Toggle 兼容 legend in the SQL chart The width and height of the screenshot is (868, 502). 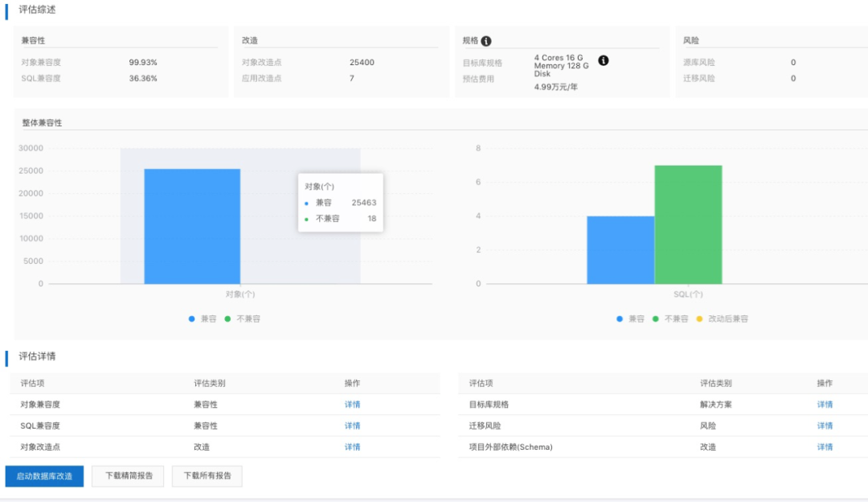(630, 319)
